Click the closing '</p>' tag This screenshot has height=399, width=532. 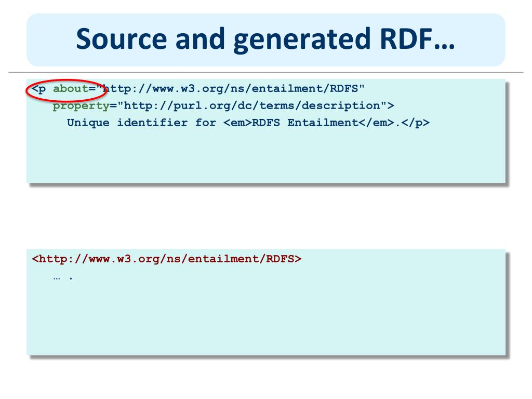[415, 123]
